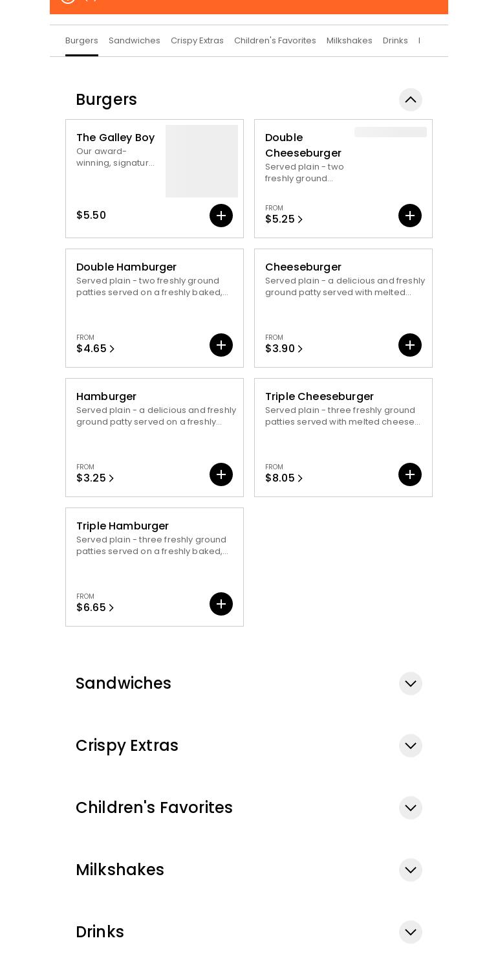Expand the Drinks section

pyautogui.click(x=411, y=932)
